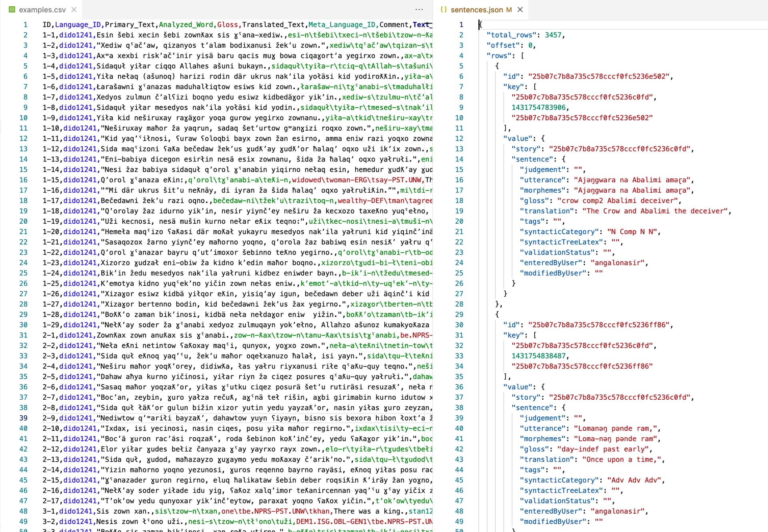Click the value 3457 in sentences.json
The height and width of the screenshot is (532, 768).
553,35
